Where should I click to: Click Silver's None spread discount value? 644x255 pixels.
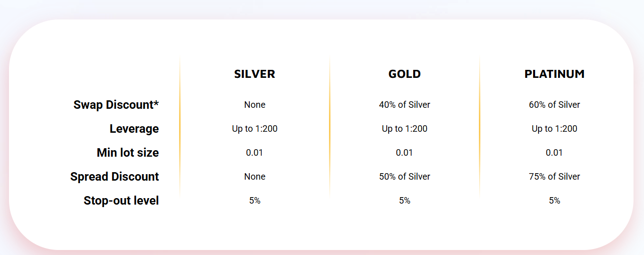point(255,177)
